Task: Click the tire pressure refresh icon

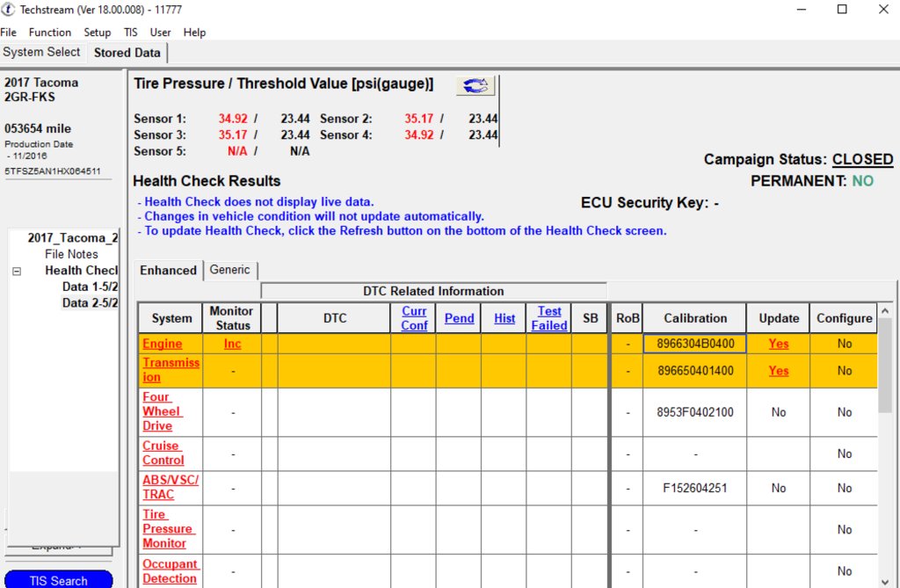Action: pos(475,85)
